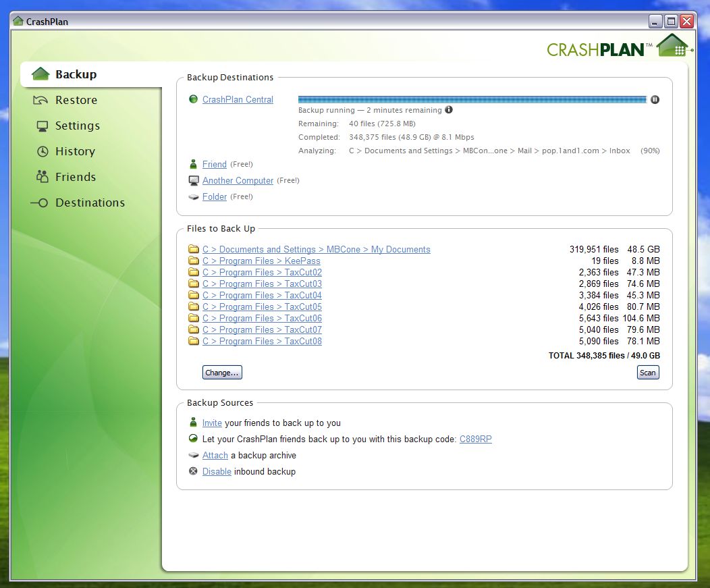Click the KeePass folder icon

coord(194,261)
